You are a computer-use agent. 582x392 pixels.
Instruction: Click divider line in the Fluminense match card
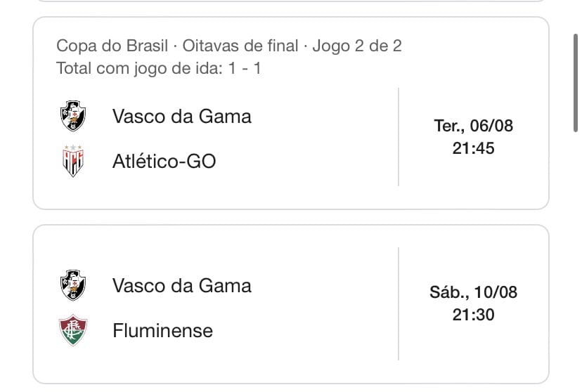click(399, 303)
